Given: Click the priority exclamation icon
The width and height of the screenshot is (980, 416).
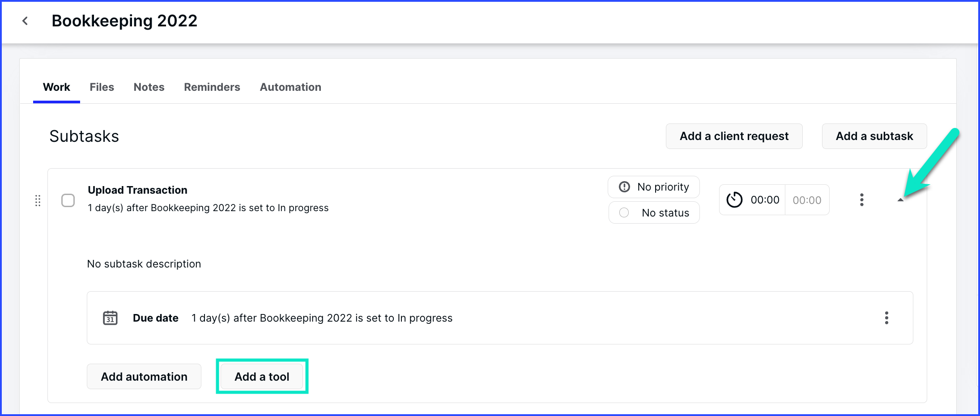Looking at the screenshot, I should click(x=624, y=187).
